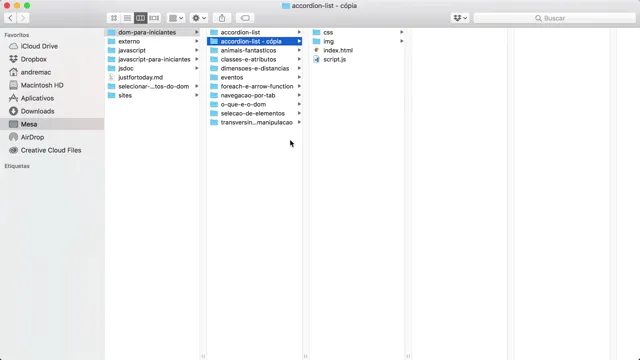Image resolution: width=640 pixels, height=360 pixels.
Task: Select the eventos folder
Action: pyautogui.click(x=255, y=77)
